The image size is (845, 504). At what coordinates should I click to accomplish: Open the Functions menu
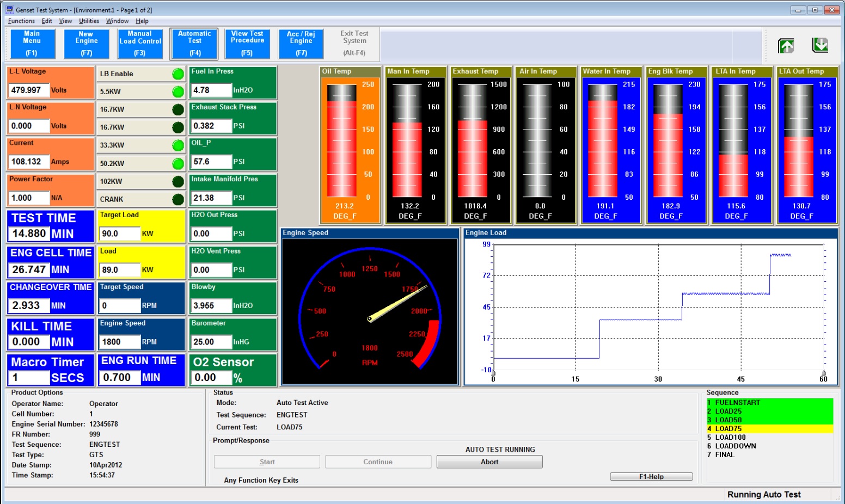click(x=21, y=21)
